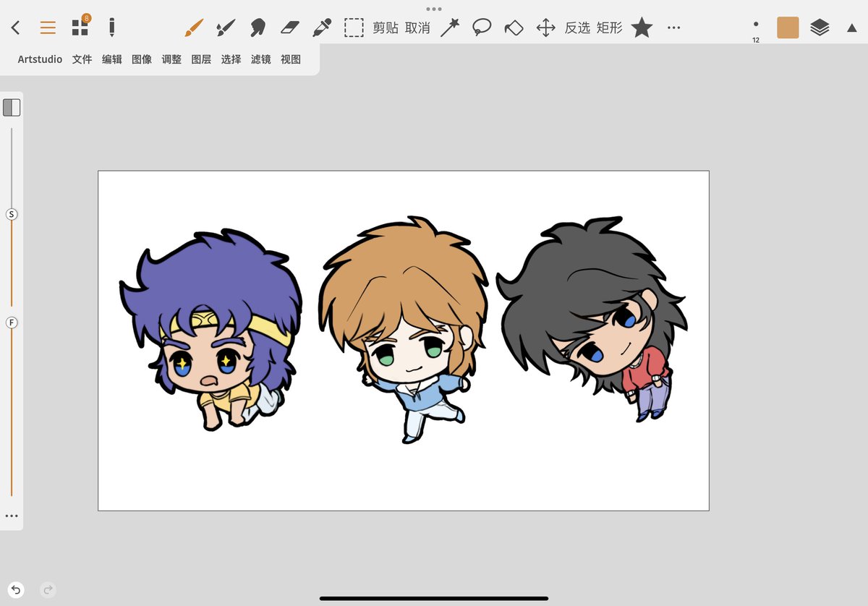Redo the last action
Viewport: 868px width, 606px height.
coord(48,590)
